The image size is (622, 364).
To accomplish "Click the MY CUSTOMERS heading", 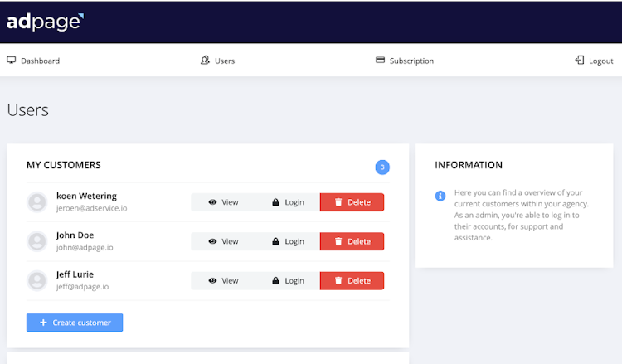I will point(64,165).
